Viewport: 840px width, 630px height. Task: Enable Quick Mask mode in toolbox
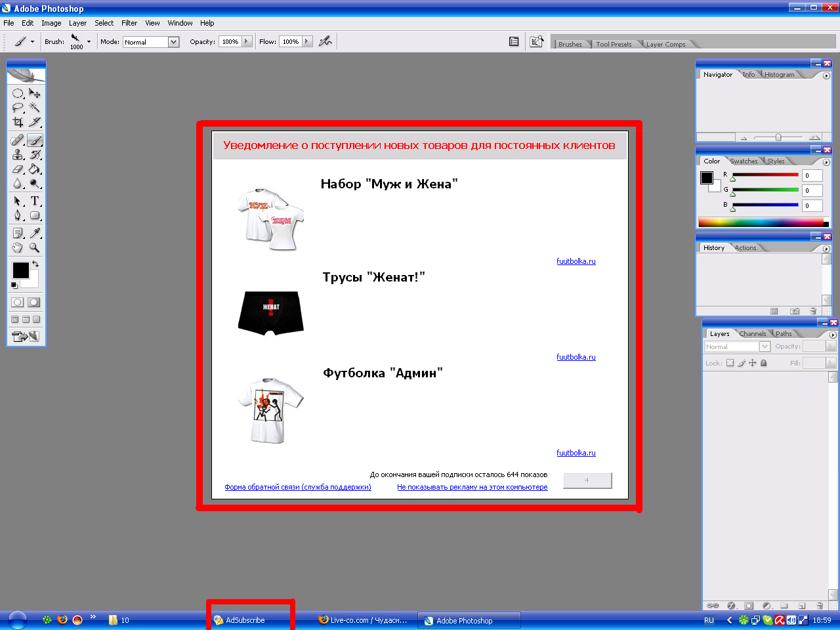(x=34, y=302)
